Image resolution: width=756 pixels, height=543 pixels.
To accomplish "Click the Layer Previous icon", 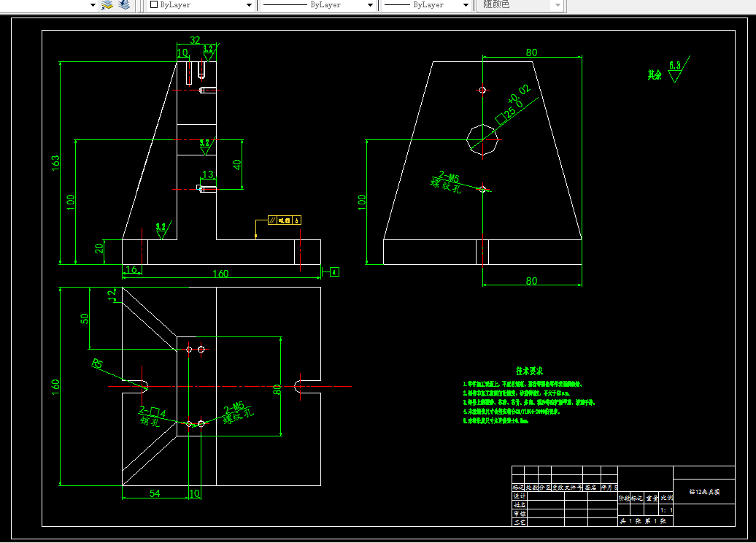I will 124,5.
